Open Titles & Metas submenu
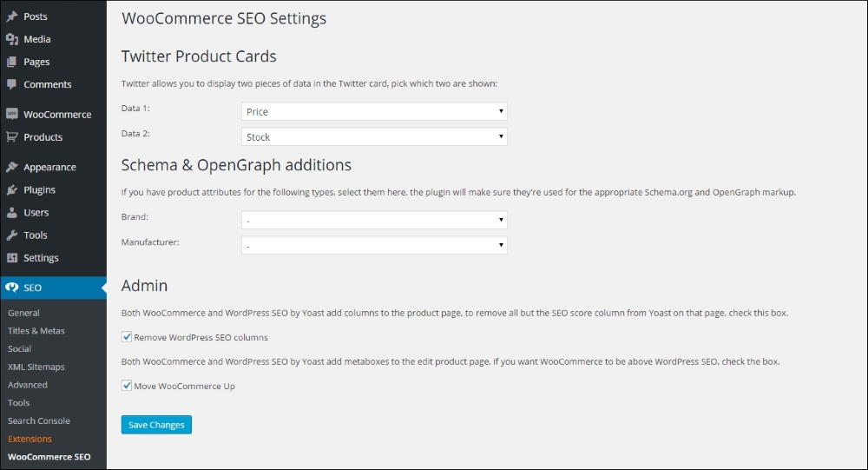The height and width of the screenshot is (470, 868). tap(36, 331)
